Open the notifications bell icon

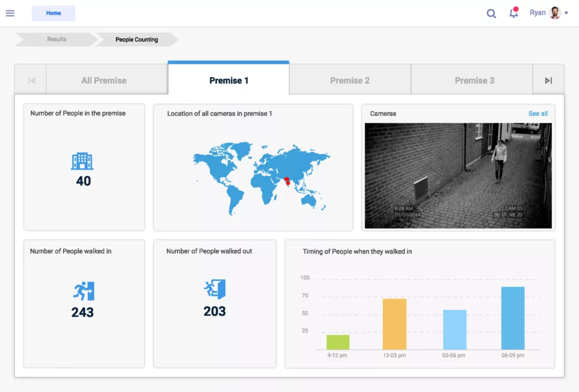(514, 13)
